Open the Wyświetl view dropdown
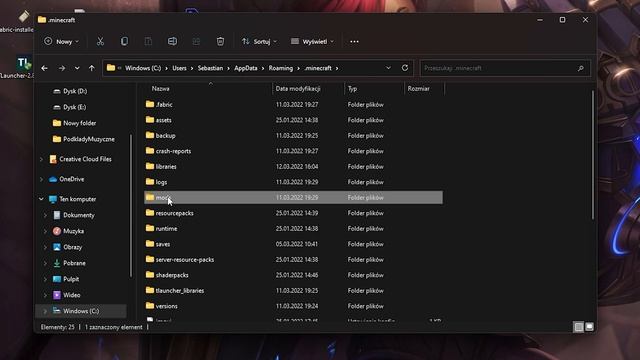 coord(312,41)
